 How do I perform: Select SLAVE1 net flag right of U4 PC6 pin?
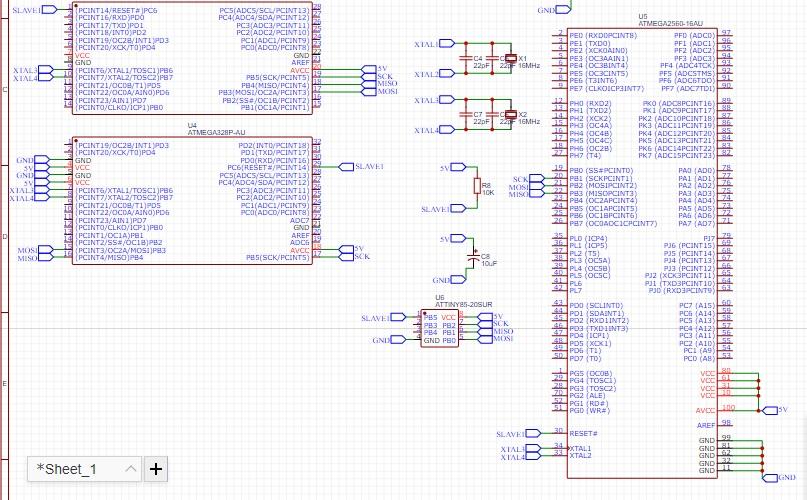[x=346, y=167]
